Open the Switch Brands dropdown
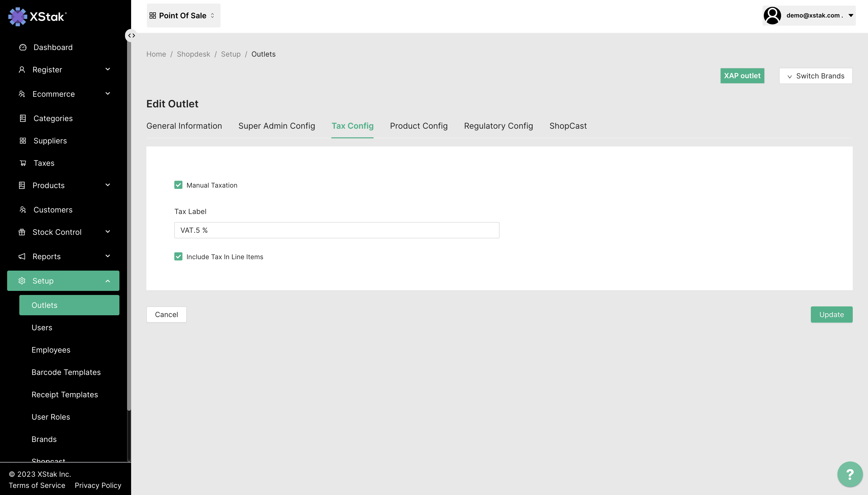Image resolution: width=868 pixels, height=495 pixels. [816, 76]
